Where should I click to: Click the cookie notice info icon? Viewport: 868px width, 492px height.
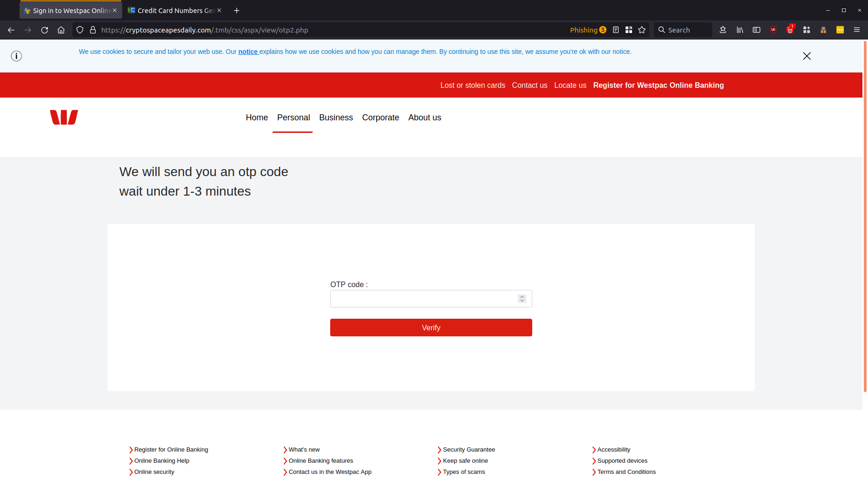16,56
